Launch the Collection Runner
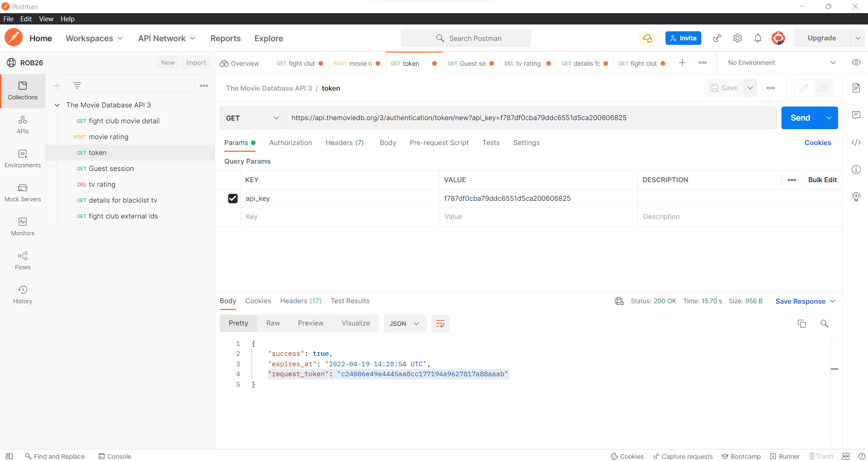This screenshot has height=461, width=868. tap(786, 456)
